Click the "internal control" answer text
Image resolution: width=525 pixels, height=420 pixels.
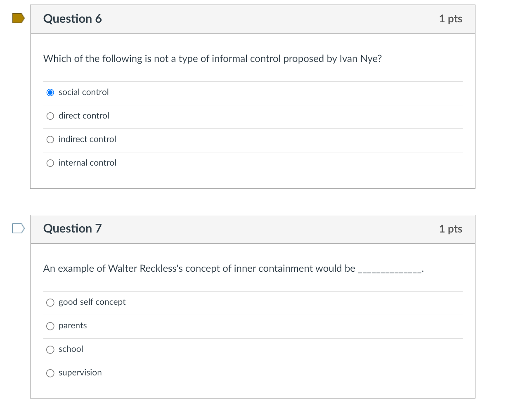click(87, 163)
